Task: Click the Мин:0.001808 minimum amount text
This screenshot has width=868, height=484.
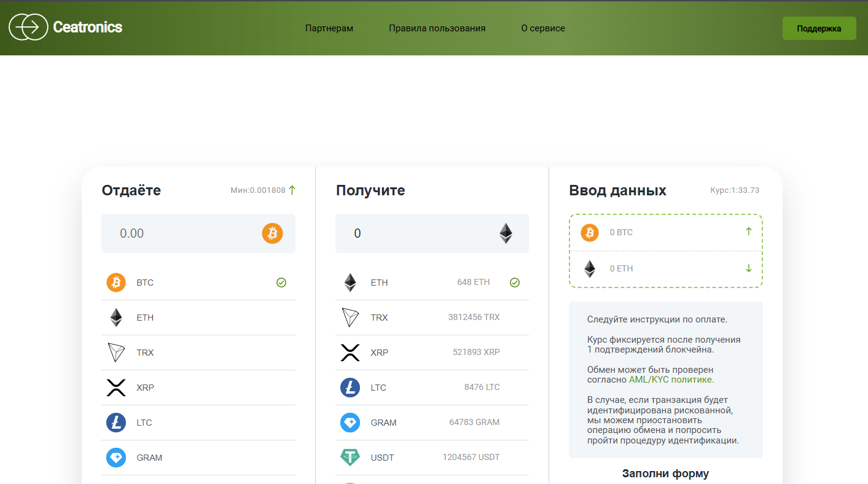Action: pyautogui.click(x=258, y=190)
